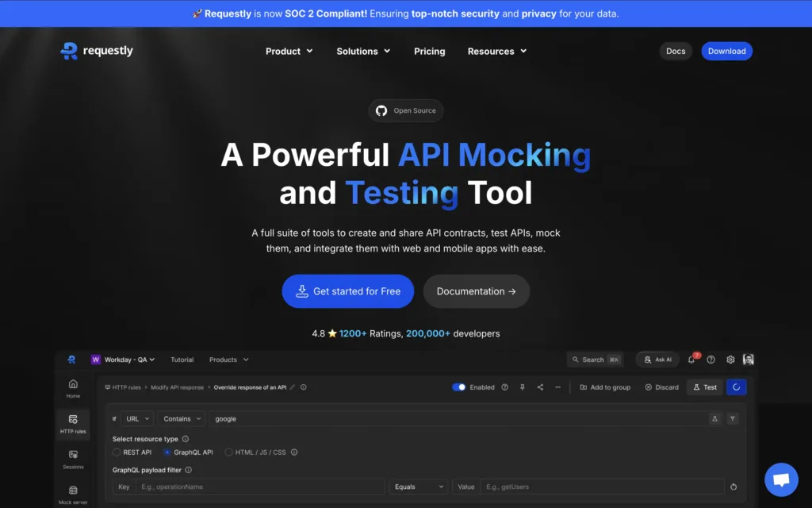This screenshot has width=812, height=508.
Task: Click the blue loading save button
Action: point(737,387)
